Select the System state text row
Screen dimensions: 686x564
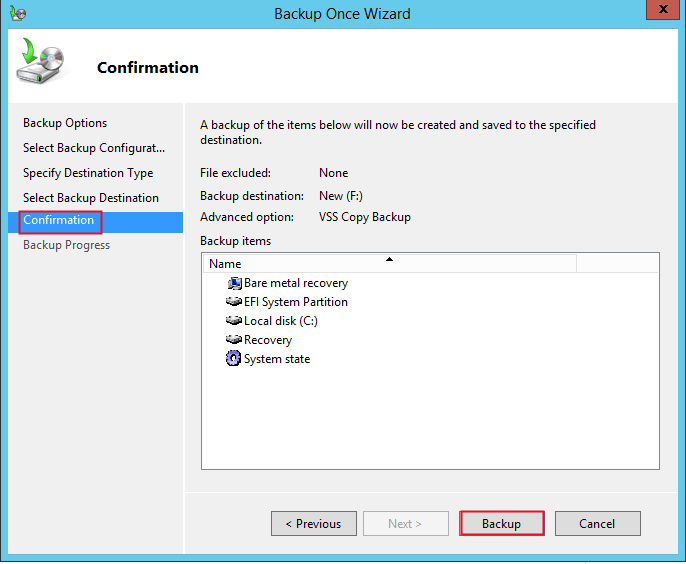tap(277, 359)
